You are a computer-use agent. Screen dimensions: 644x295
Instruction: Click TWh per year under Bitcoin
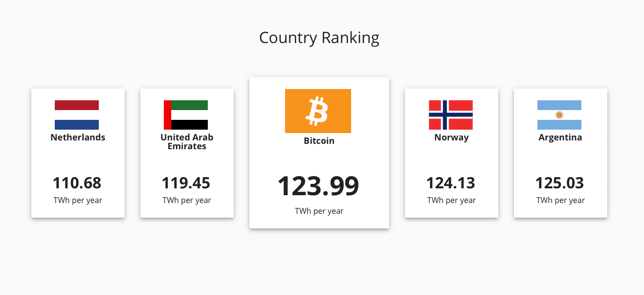click(319, 211)
